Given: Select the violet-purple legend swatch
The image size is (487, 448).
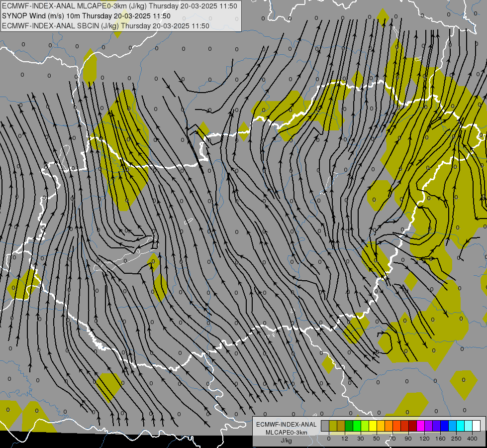Looking at the screenshot, I should click(429, 426).
